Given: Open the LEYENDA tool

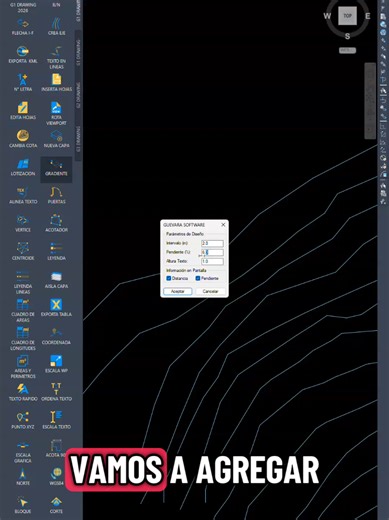Looking at the screenshot, I should (56, 252).
